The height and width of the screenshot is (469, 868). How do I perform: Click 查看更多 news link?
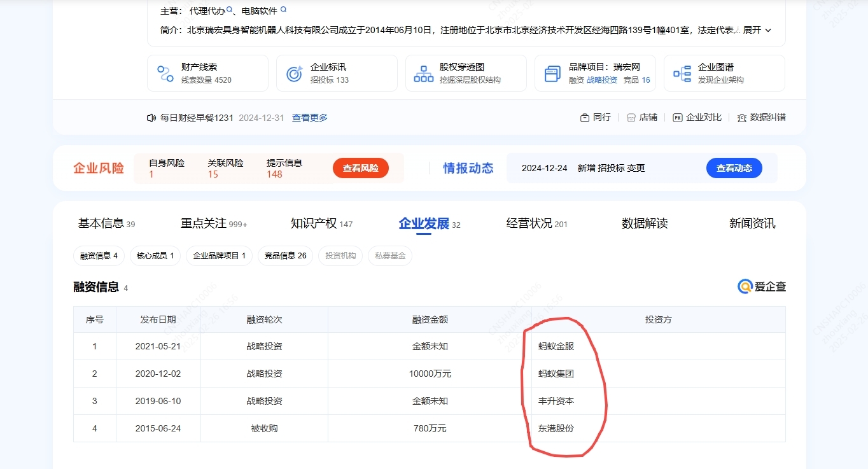pos(310,118)
